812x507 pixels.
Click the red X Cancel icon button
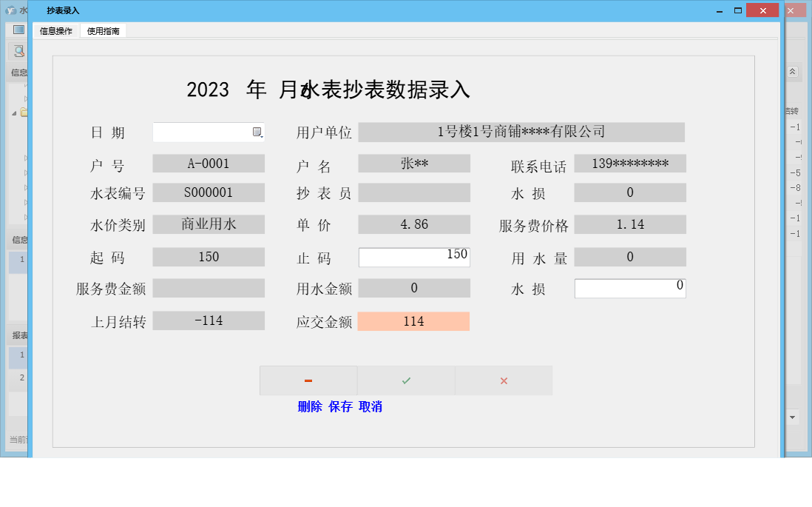tap(504, 380)
